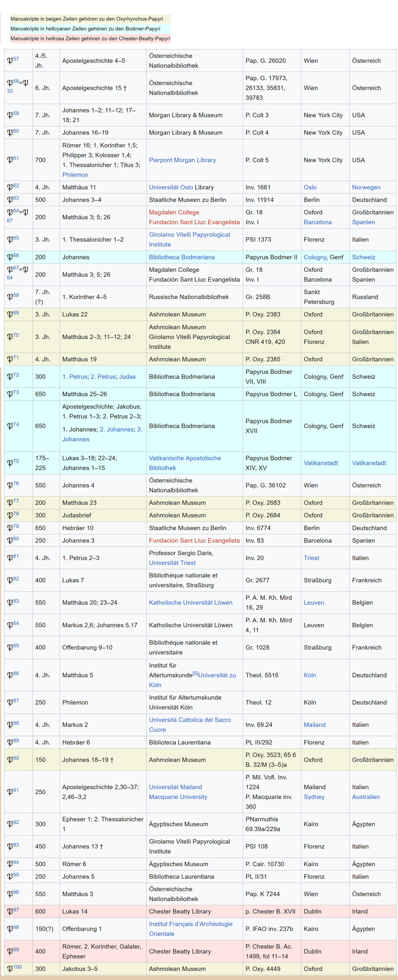
Task: Click the cell P. Oxy. 2383
Action: [x=262, y=314]
